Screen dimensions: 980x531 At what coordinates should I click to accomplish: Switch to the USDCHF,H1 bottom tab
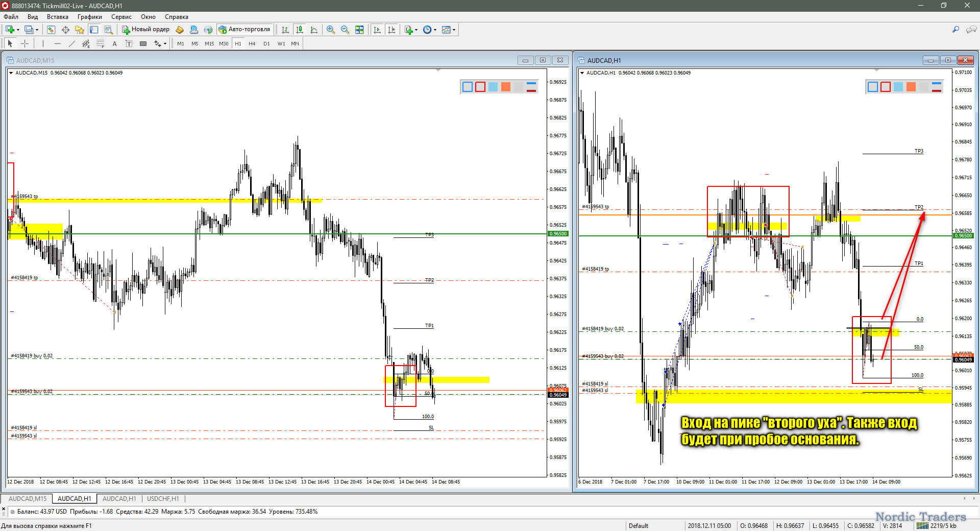point(163,499)
